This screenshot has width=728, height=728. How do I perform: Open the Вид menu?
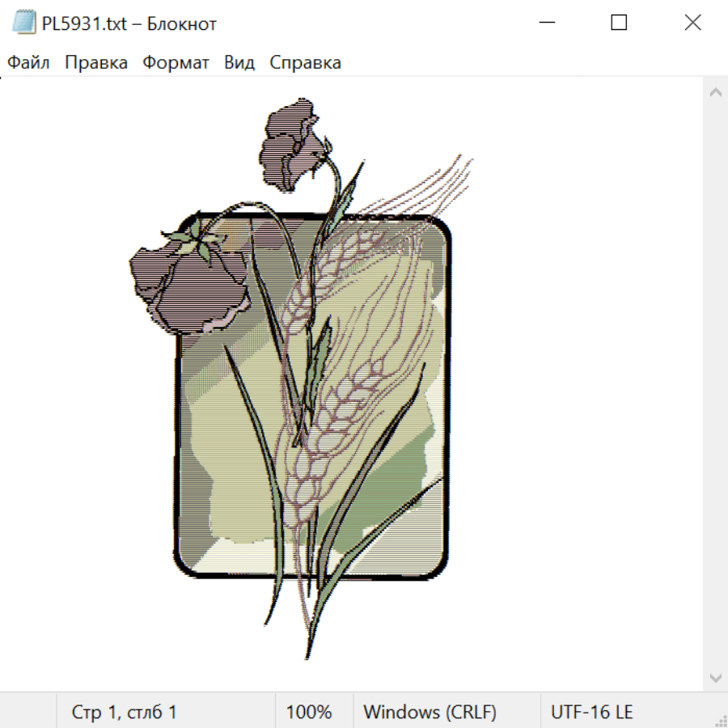[x=239, y=62]
